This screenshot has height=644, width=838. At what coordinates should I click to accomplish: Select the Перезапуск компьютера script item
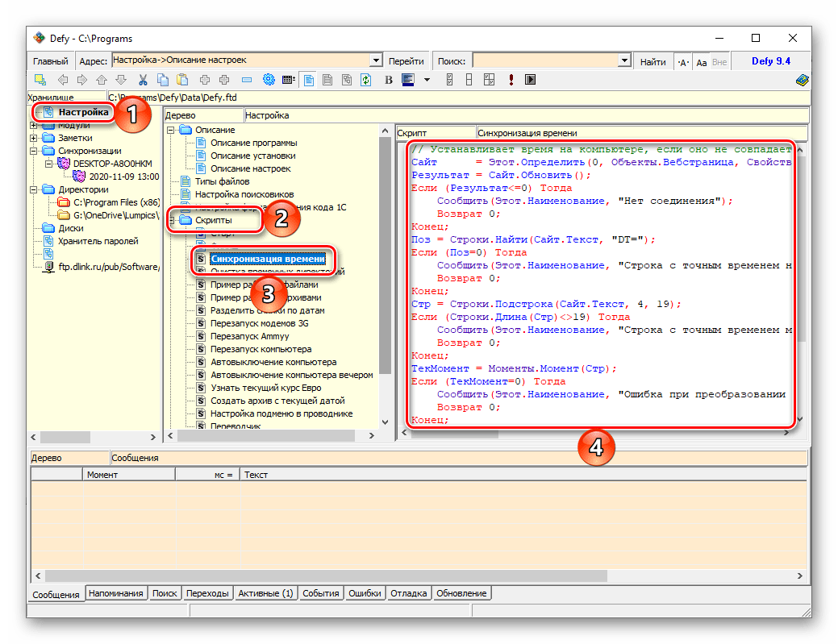tap(261, 349)
